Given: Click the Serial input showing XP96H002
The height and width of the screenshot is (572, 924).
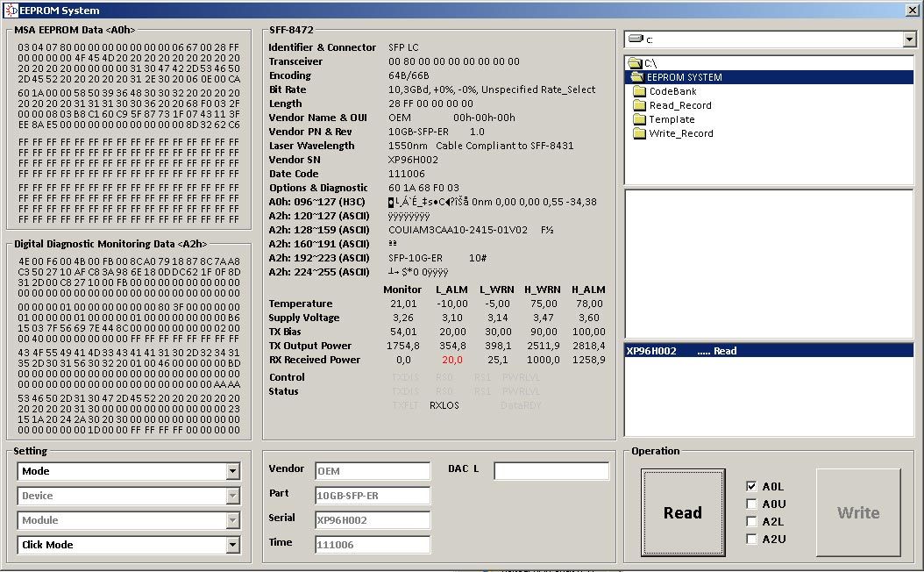Looking at the screenshot, I should tap(372, 520).
